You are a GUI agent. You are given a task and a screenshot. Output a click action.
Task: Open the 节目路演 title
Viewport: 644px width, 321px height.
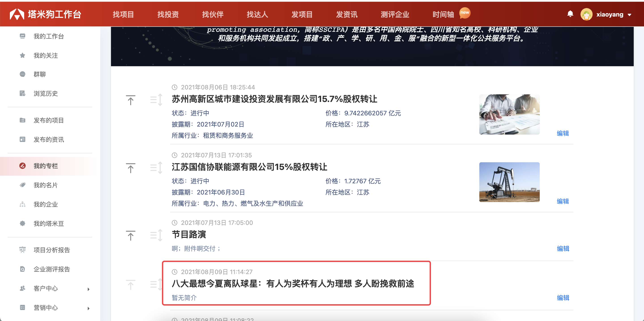click(189, 234)
